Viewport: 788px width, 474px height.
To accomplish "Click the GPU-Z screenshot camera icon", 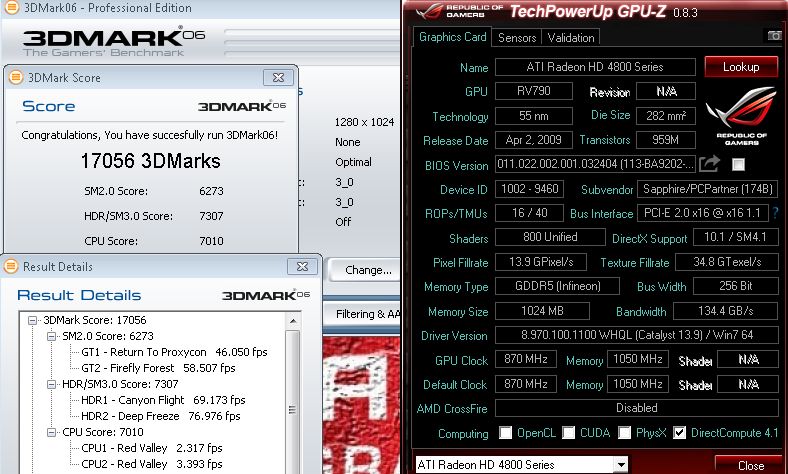I will point(774,36).
